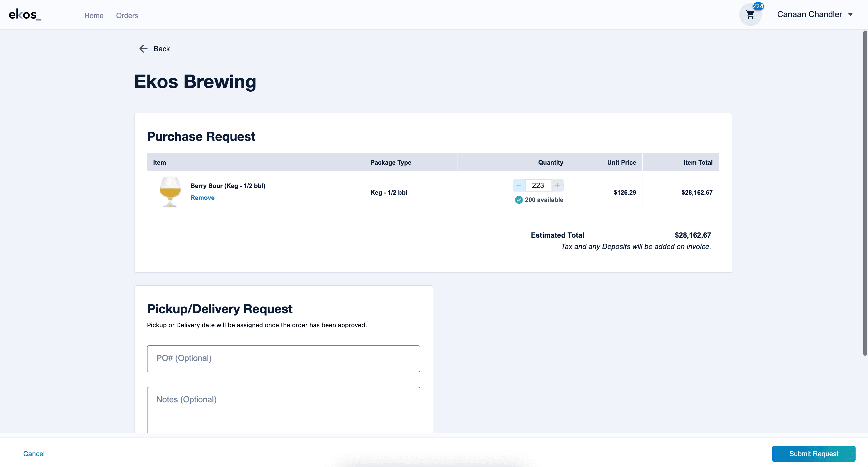868x467 pixels.
Task: Decrease Berry Sour quantity with minus
Action: pyautogui.click(x=519, y=185)
